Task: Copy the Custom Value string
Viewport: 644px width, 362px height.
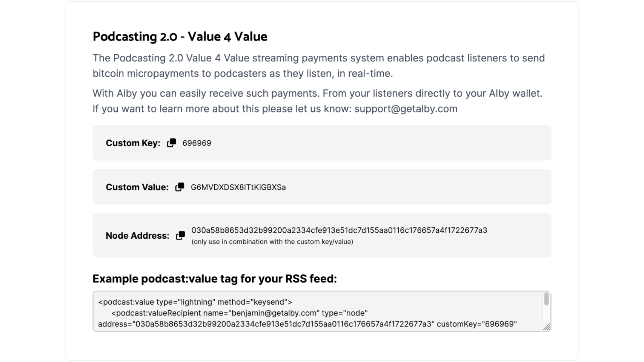Action: [180, 187]
